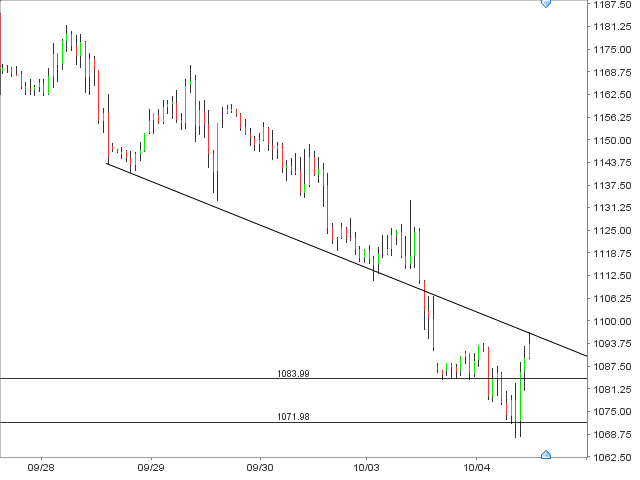Click the 1168.75 price axis label
Viewport: 640px width, 480px height.
tap(612, 72)
